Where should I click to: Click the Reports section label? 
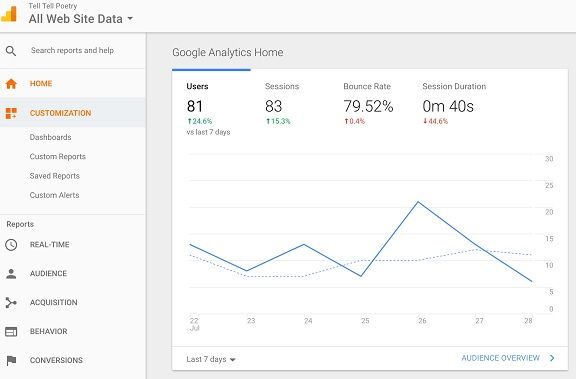coord(20,224)
